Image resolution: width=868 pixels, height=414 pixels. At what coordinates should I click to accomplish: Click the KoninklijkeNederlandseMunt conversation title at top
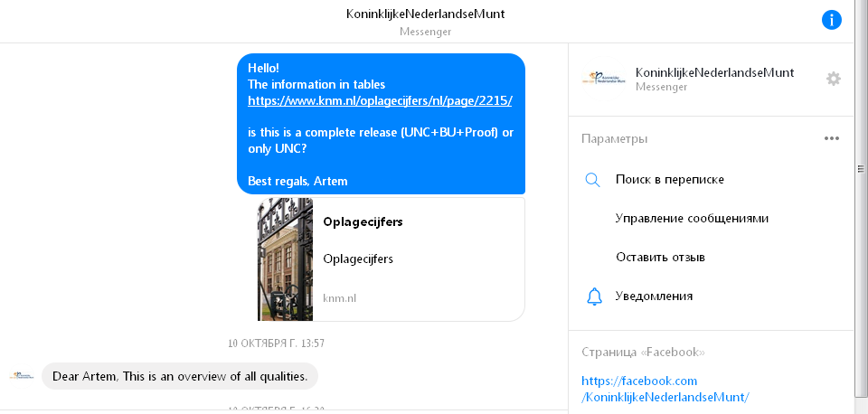click(425, 14)
